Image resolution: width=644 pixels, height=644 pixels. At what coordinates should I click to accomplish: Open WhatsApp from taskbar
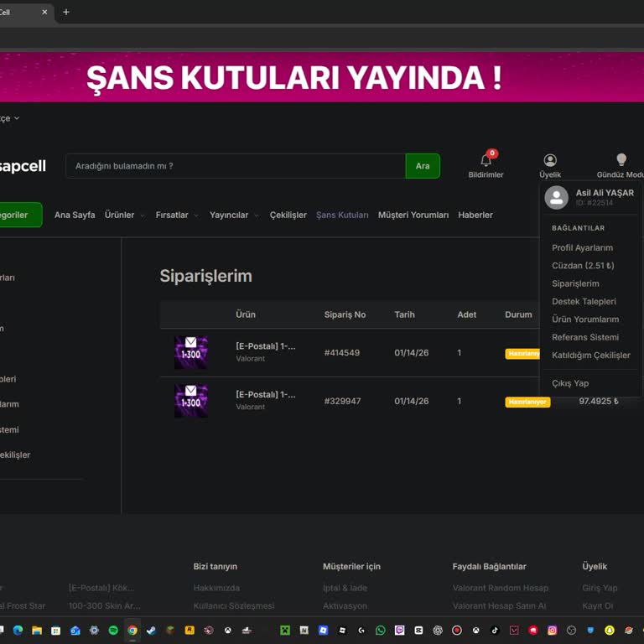(381, 630)
